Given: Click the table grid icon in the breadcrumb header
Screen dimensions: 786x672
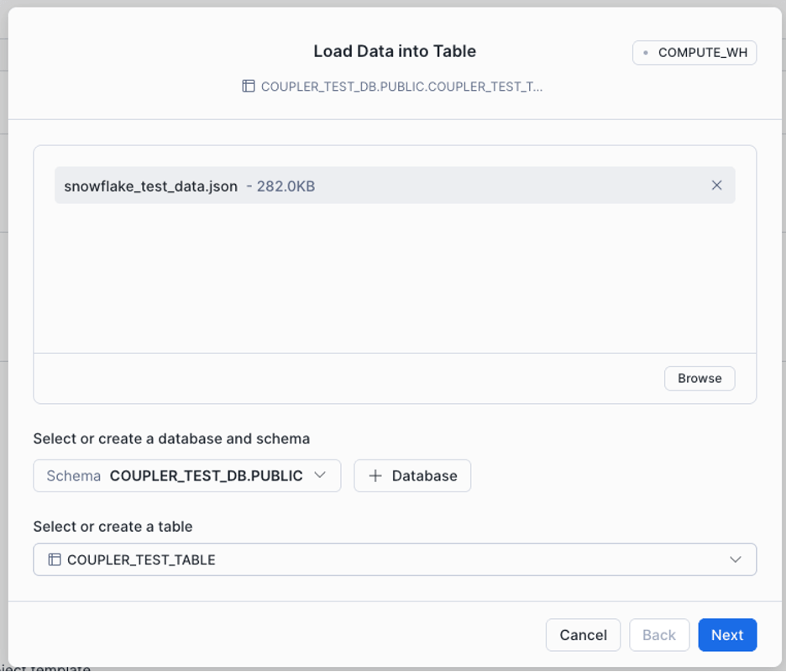Looking at the screenshot, I should (x=247, y=86).
